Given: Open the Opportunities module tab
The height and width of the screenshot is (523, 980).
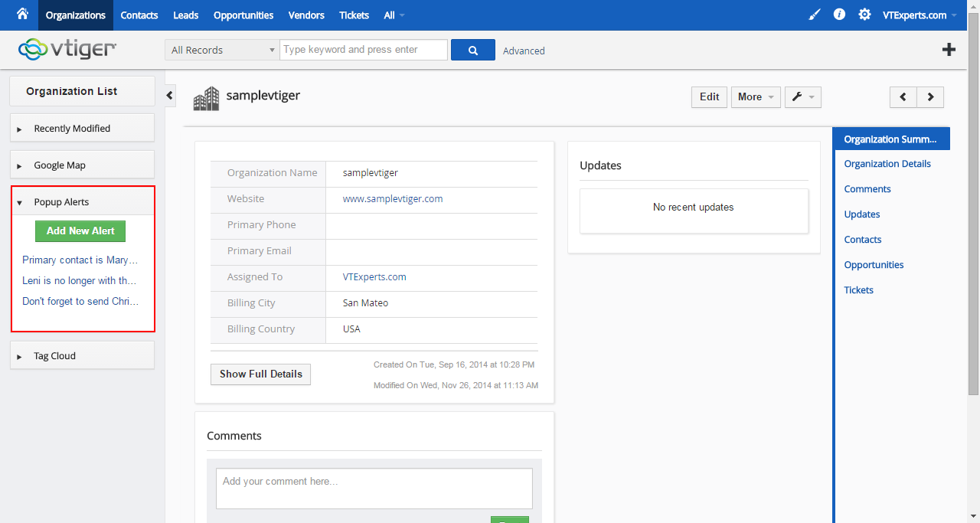Looking at the screenshot, I should click(x=243, y=15).
